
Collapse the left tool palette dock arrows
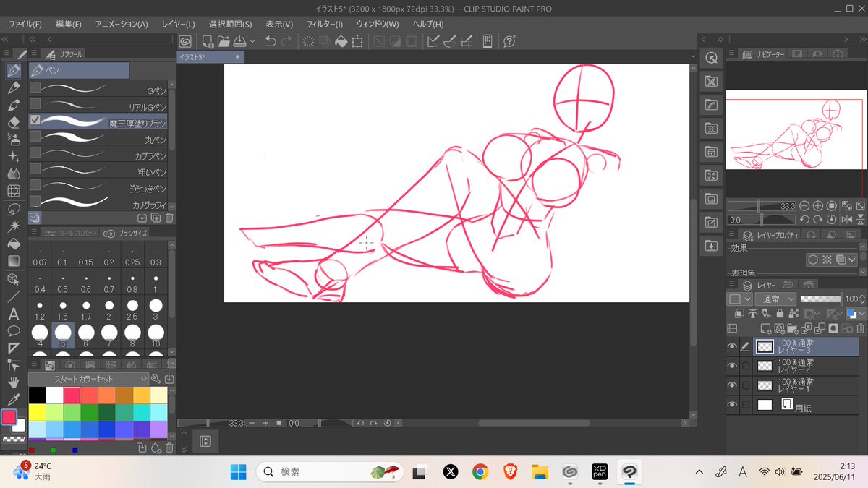pos(6,40)
